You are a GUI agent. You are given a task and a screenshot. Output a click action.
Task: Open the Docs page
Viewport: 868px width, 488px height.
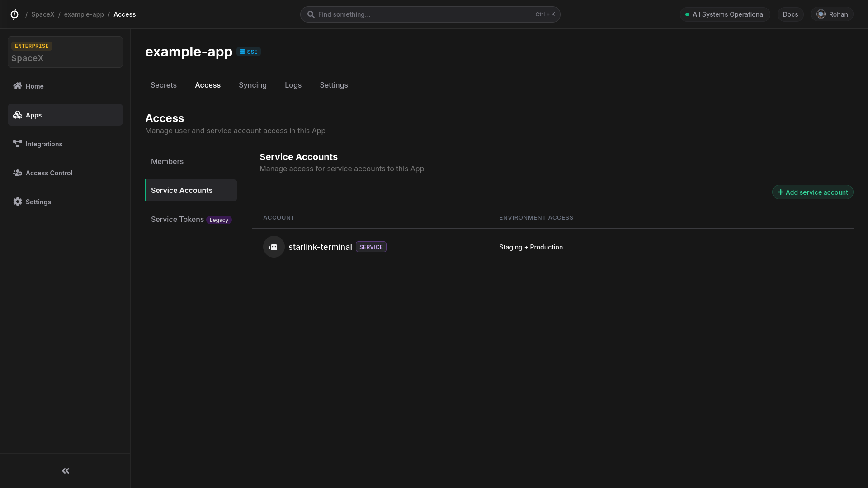pyautogui.click(x=790, y=14)
